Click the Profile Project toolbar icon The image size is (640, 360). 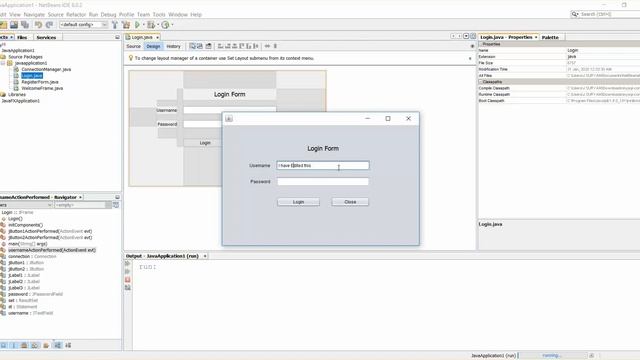point(165,25)
